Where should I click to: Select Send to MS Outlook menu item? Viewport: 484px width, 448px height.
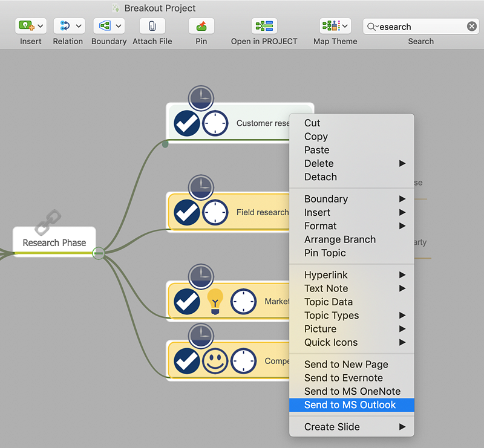[350, 405]
